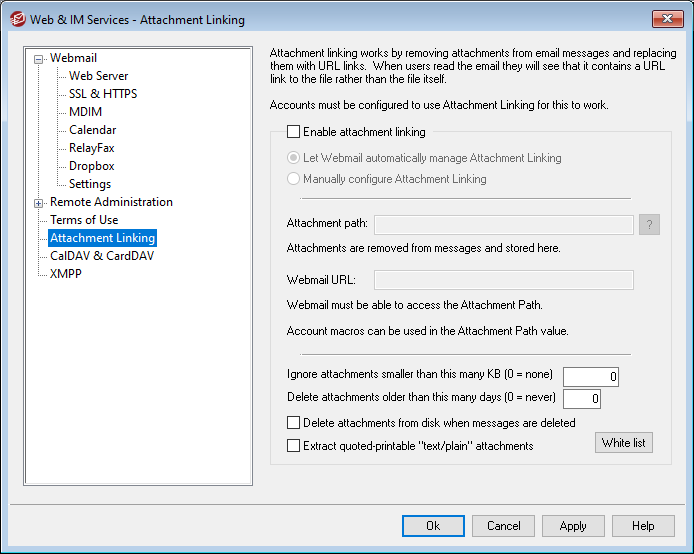This screenshot has height=554, width=694.
Task: Select MDIM in the tree
Action: click(x=85, y=112)
